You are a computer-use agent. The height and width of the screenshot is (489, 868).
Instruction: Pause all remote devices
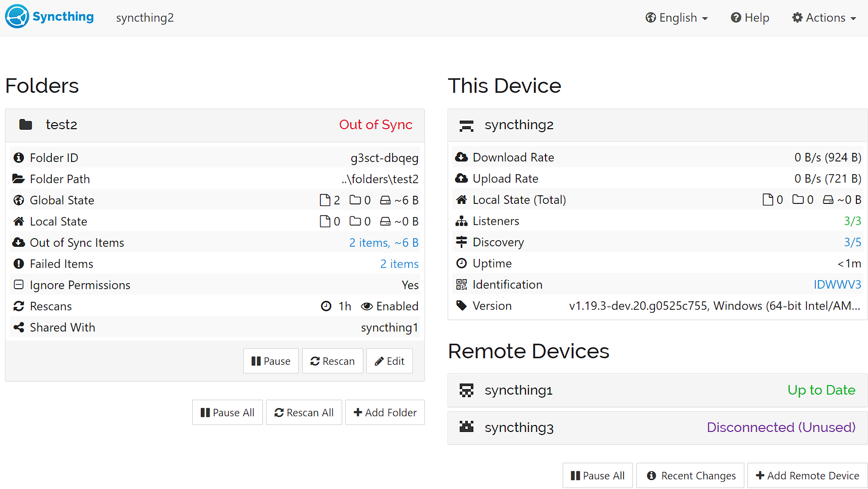(x=598, y=475)
